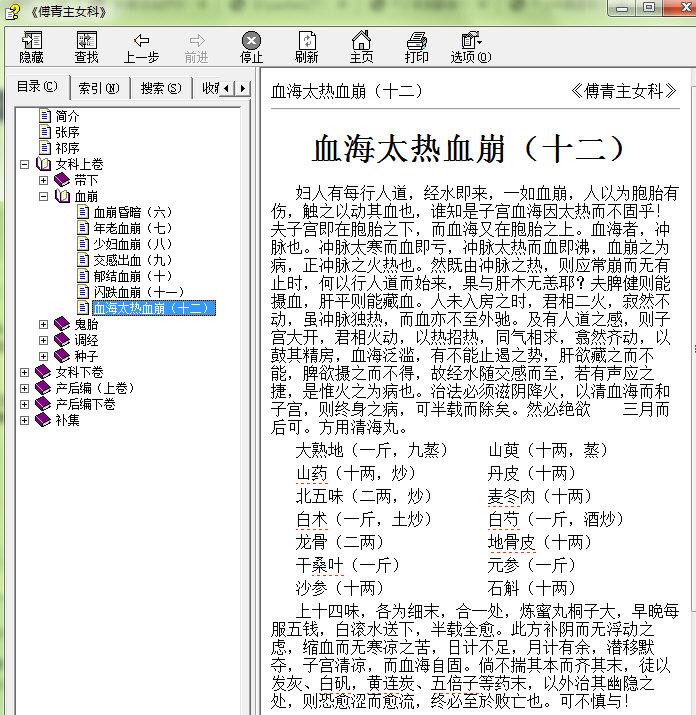Viewport: 696px width, 715px height.
Task: Refresh the page with 刷新
Action: click(306, 46)
